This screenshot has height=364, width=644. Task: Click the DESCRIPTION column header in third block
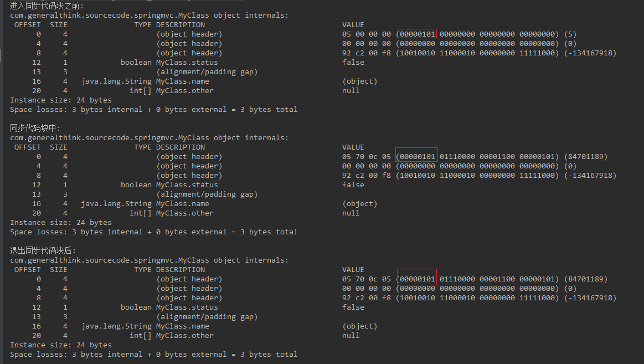click(x=180, y=270)
